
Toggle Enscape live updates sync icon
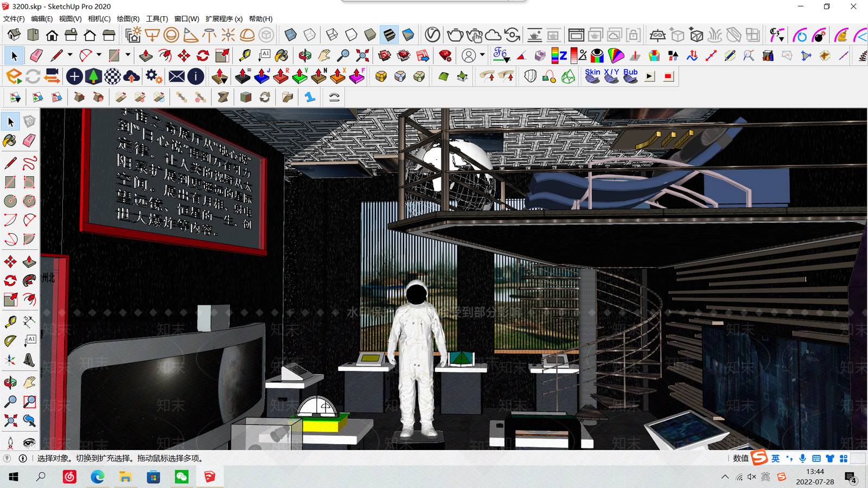33,76
